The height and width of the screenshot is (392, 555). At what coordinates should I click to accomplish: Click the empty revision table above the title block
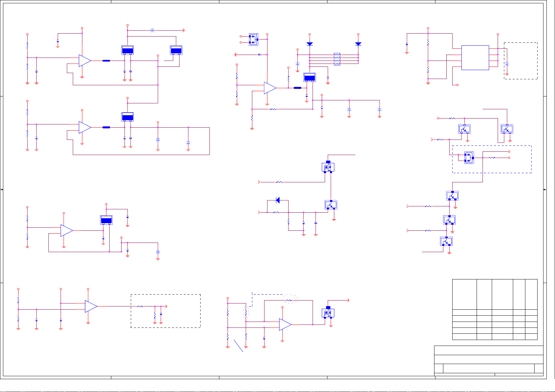click(495, 309)
